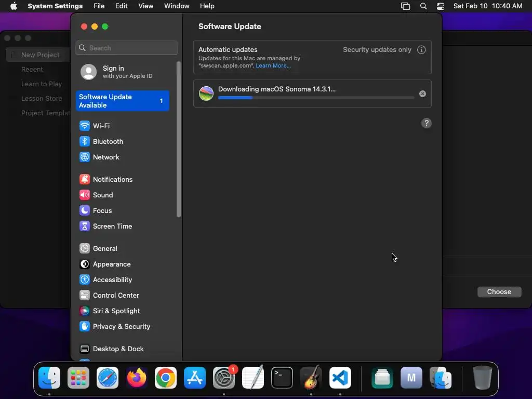Select Lesson Store in GarageBand window
The width and height of the screenshot is (532, 399).
42,99
